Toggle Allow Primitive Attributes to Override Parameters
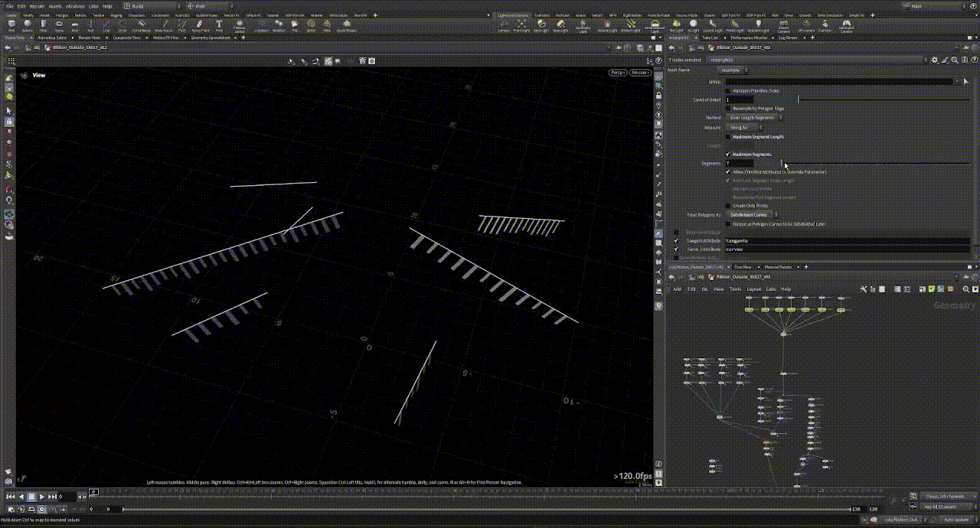Screen dimensions: 980x528 click(728, 172)
